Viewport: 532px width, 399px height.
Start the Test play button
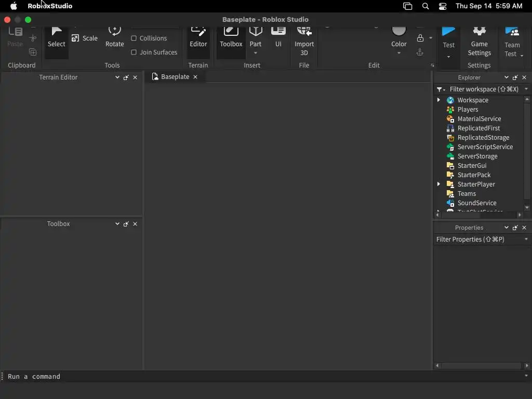click(x=448, y=38)
